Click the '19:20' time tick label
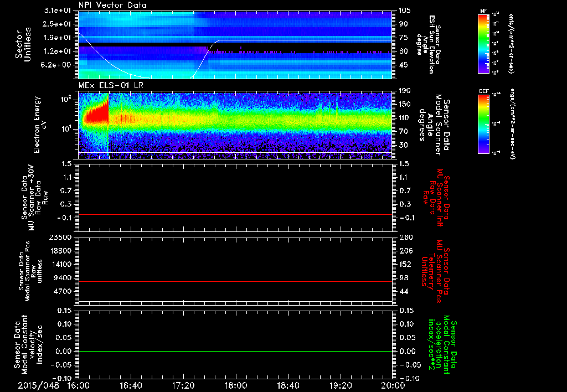 pyautogui.click(x=341, y=385)
